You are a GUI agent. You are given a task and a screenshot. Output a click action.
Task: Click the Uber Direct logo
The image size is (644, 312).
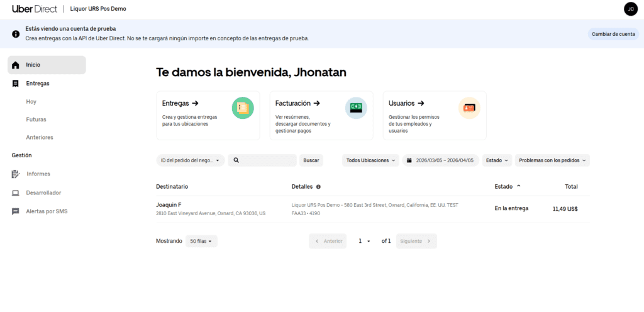35,9
